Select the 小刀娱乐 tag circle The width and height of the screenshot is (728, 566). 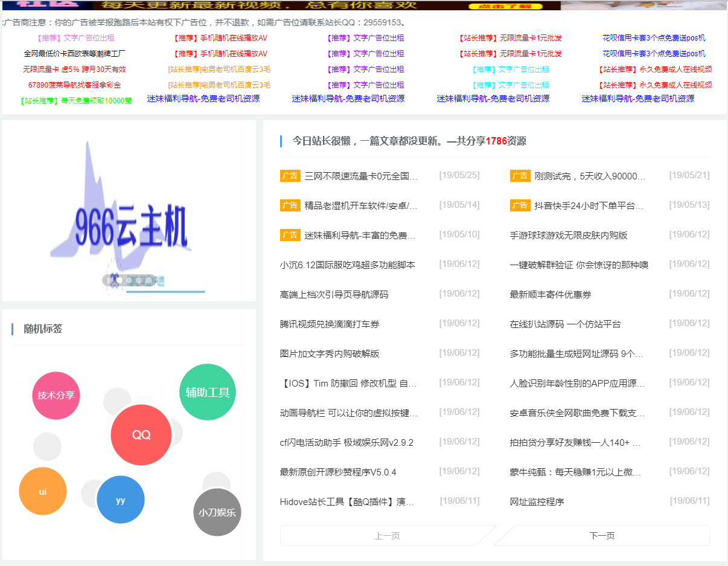point(217,512)
